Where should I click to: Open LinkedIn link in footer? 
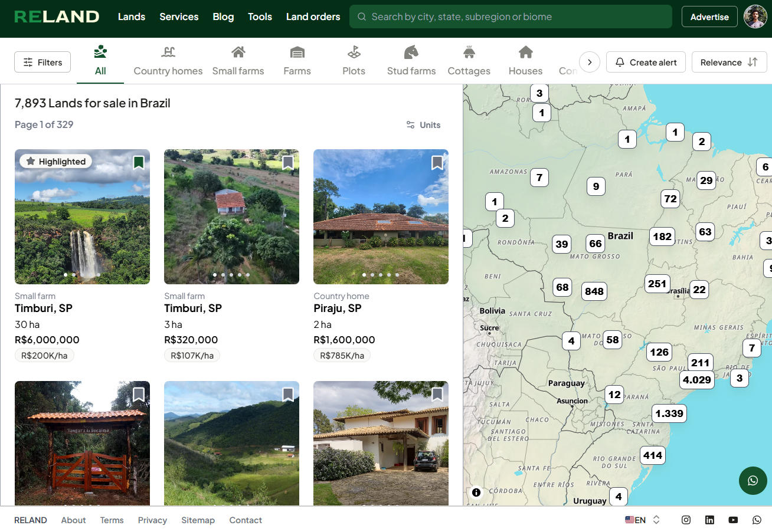point(709,520)
